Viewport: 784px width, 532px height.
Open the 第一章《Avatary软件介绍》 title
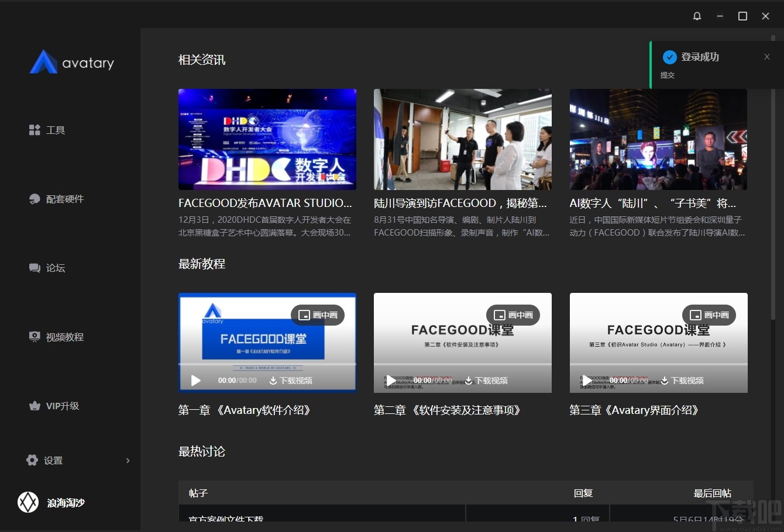pyautogui.click(x=244, y=410)
